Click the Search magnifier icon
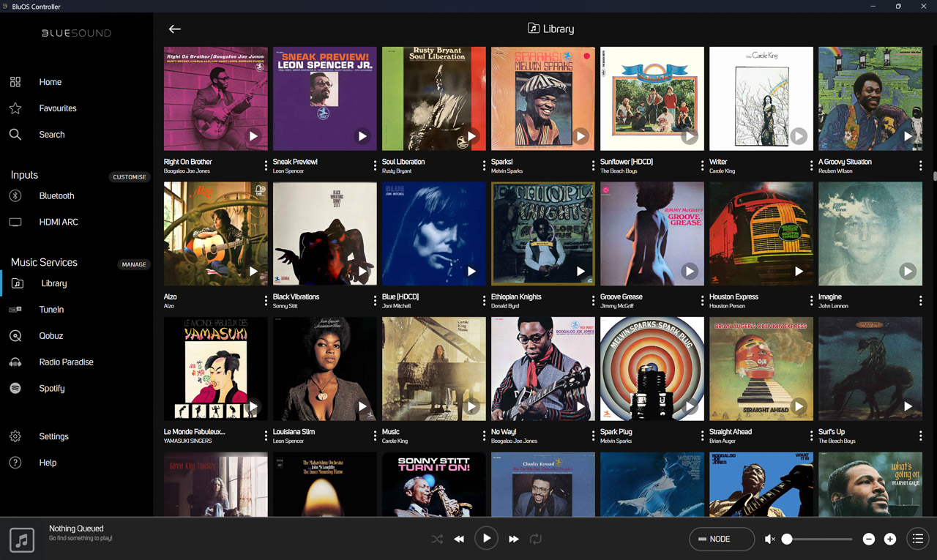This screenshot has height=560, width=937. pos(15,135)
